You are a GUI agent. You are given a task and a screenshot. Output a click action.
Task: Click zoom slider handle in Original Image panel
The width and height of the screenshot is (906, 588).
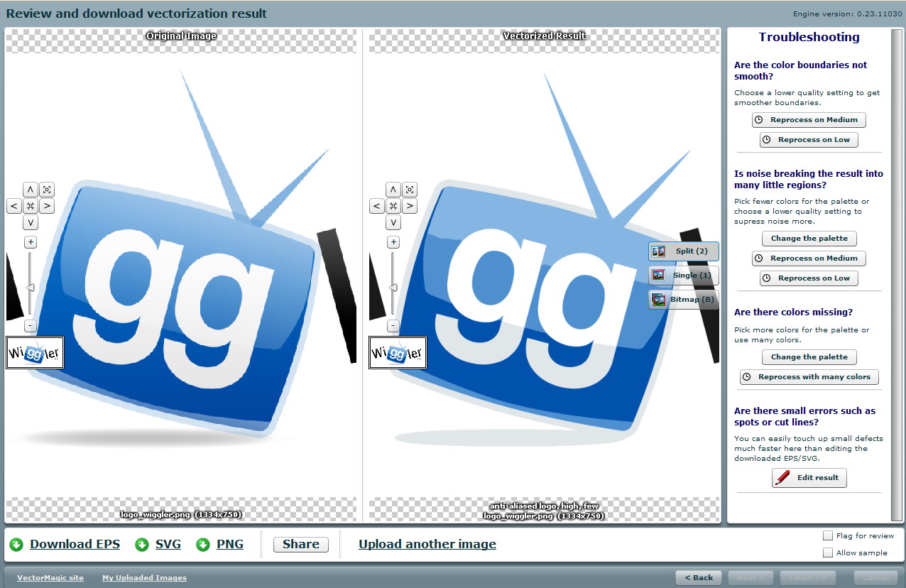coord(30,288)
